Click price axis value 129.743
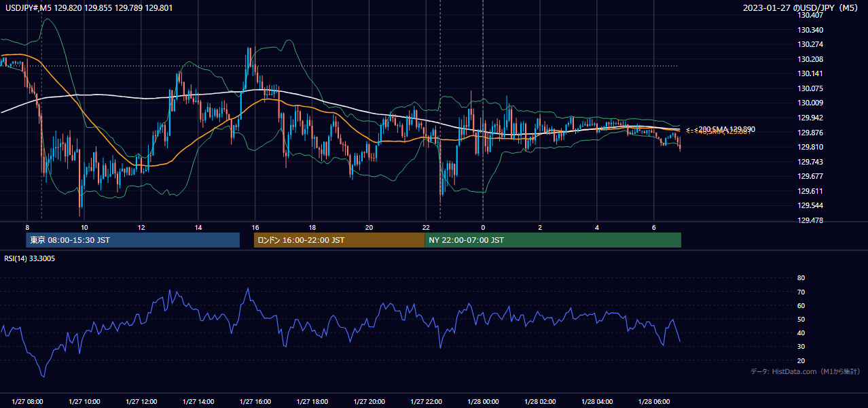Viewport: 868px width, 408px height. [x=810, y=162]
